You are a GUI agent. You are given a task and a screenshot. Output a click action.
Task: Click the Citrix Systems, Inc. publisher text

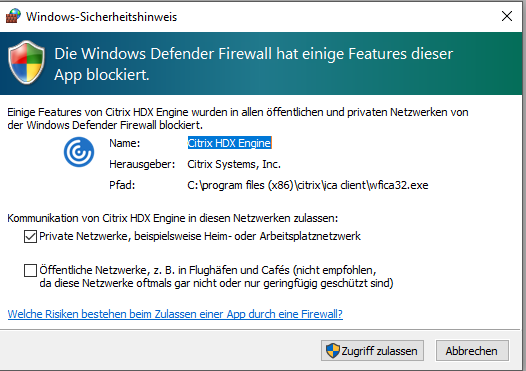tap(234, 164)
